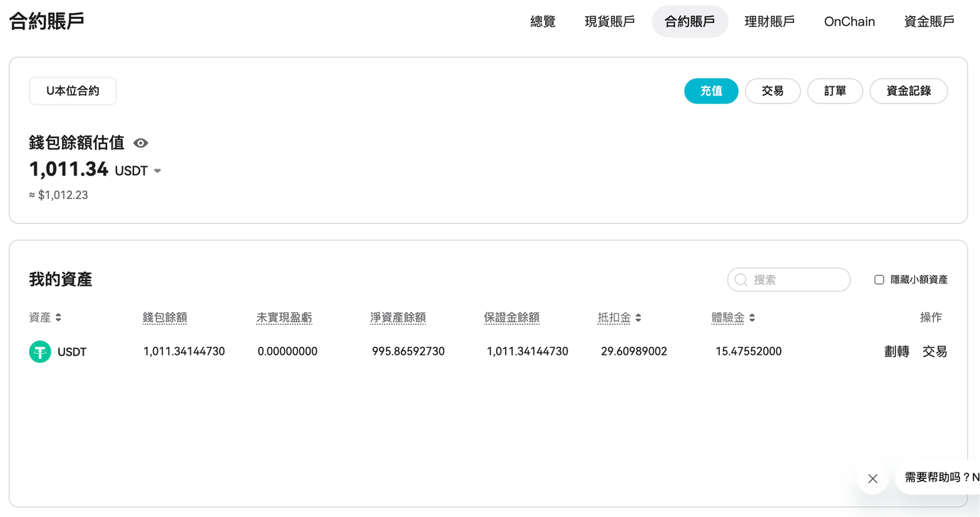Viewport: 980px width, 517px height.
Task: Click 劃轉 link in USDT row
Action: (x=897, y=352)
